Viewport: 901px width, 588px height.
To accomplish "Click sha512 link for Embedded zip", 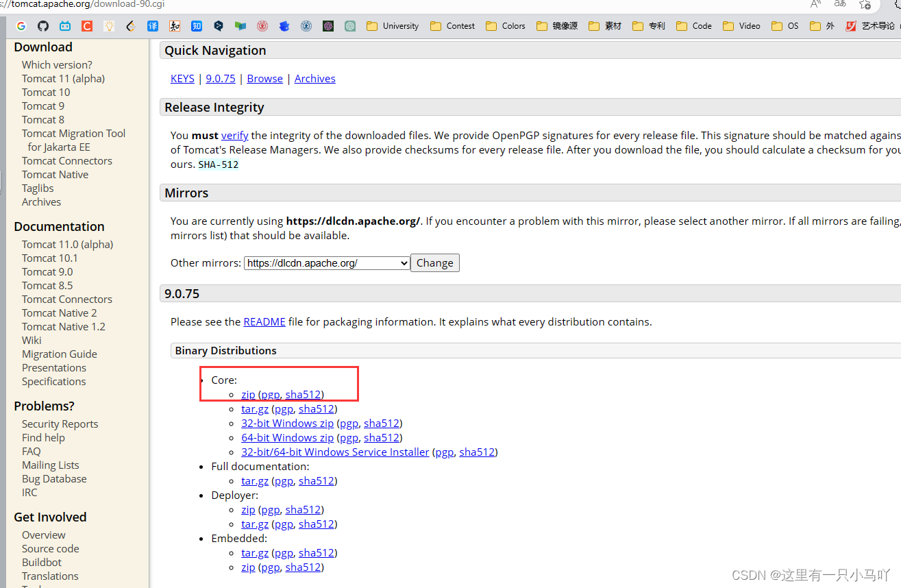I will (303, 567).
